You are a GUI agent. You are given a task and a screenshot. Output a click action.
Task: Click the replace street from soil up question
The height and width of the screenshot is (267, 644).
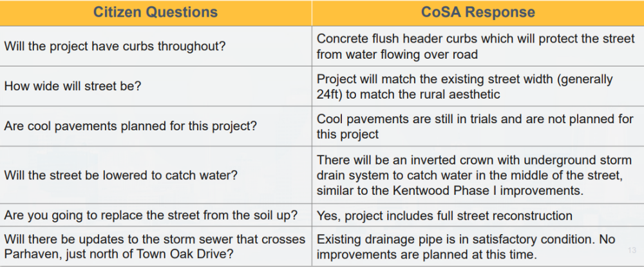click(151, 215)
